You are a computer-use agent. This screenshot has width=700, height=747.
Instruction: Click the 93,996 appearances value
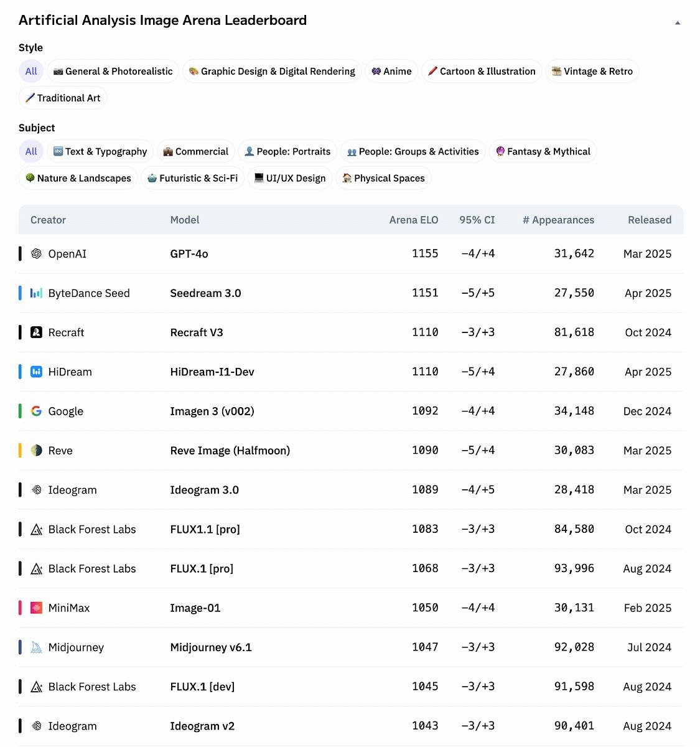(574, 568)
